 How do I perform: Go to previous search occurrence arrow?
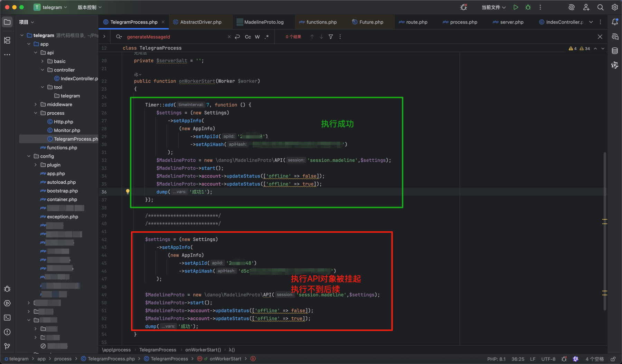pos(312,37)
